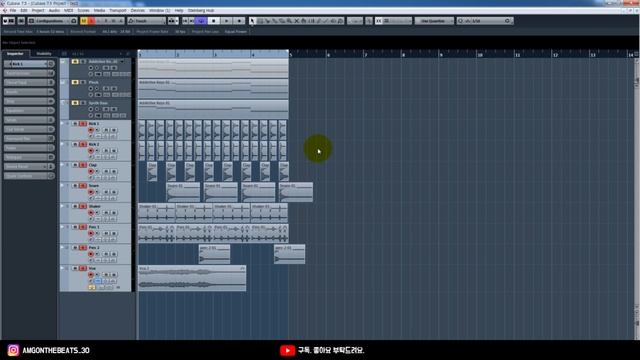Select the Range Selection tool
Image resolution: width=640 pixels, height=360 pixels.
click(x=260, y=21)
